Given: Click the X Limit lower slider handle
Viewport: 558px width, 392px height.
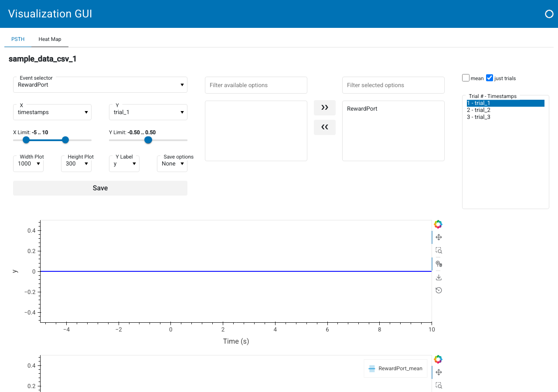Looking at the screenshot, I should click(26, 140).
